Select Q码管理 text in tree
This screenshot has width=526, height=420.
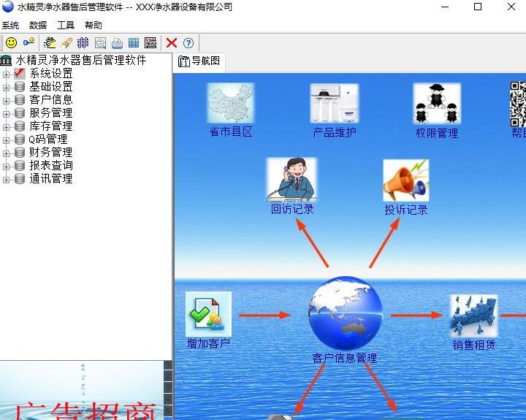(x=48, y=140)
